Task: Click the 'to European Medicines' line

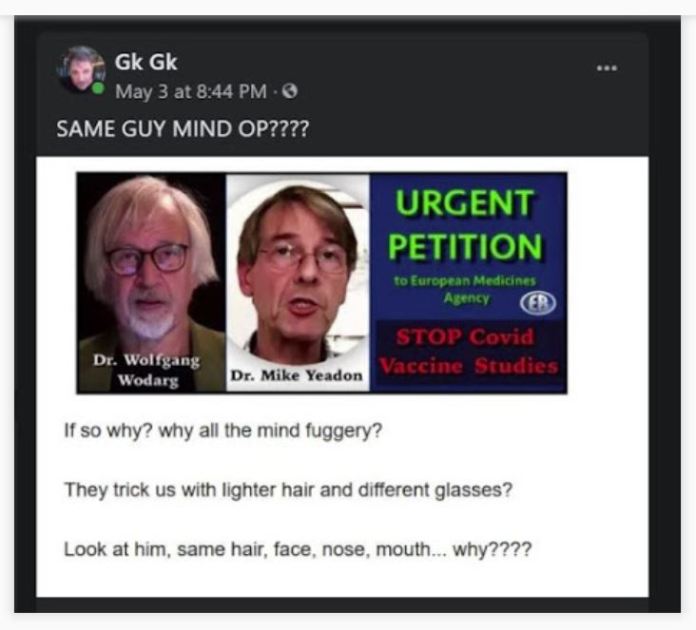Action: (465, 281)
